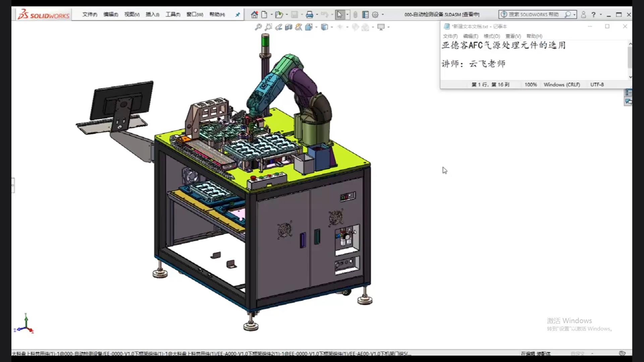Open Notepad 文件(F) menu
Image resolution: width=644 pixels, height=362 pixels.
(450, 36)
